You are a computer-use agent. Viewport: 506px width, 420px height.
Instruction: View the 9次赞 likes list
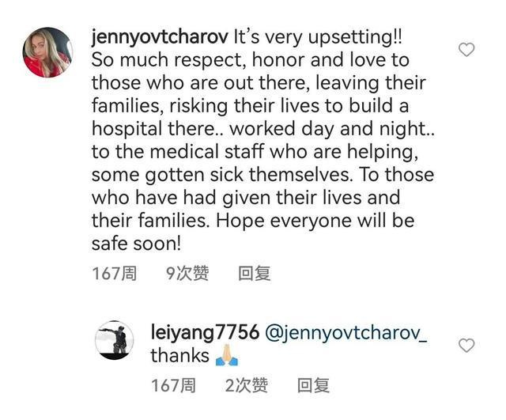[187, 274]
